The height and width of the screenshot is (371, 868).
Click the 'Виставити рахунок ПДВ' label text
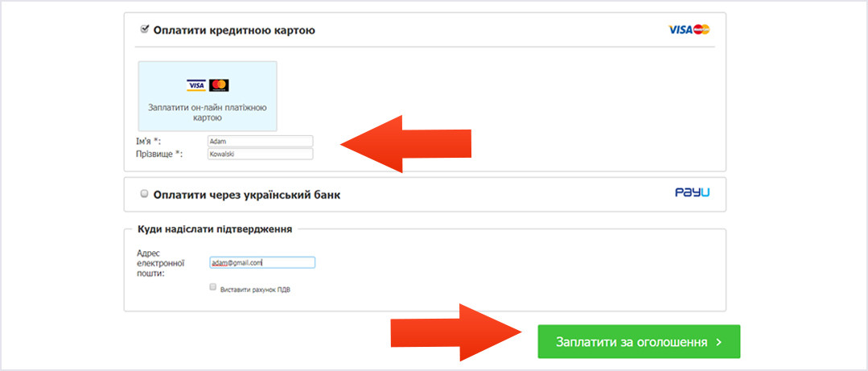click(255, 290)
